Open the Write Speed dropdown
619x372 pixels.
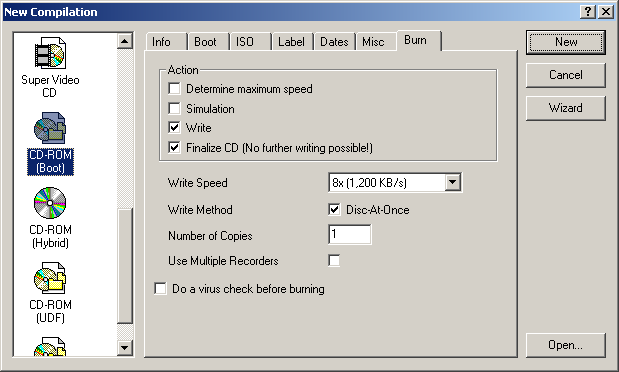453,182
